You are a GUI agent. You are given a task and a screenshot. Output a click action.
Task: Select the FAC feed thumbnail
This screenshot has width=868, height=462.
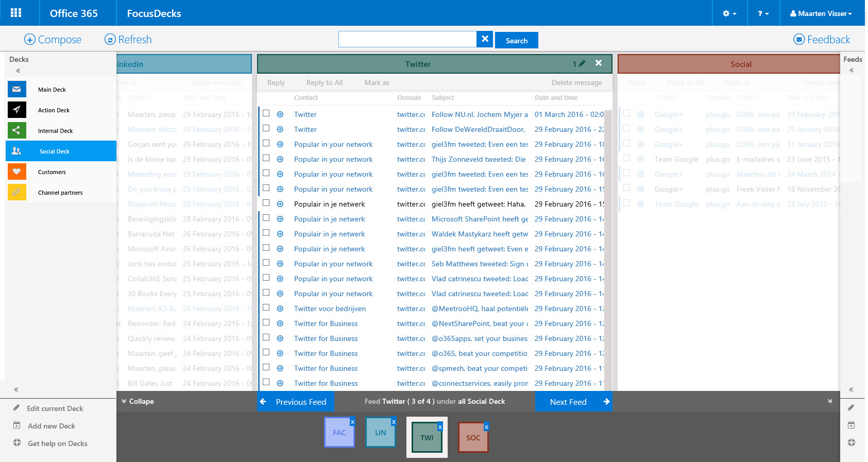pyautogui.click(x=339, y=432)
